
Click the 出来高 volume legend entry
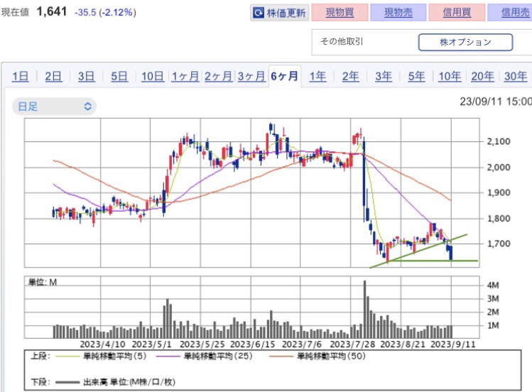click(115, 382)
